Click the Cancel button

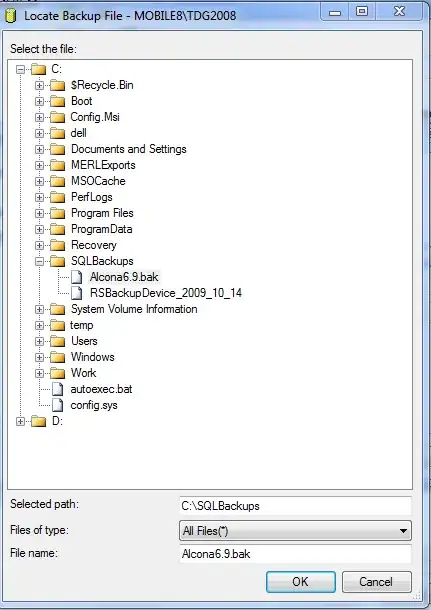click(377, 582)
